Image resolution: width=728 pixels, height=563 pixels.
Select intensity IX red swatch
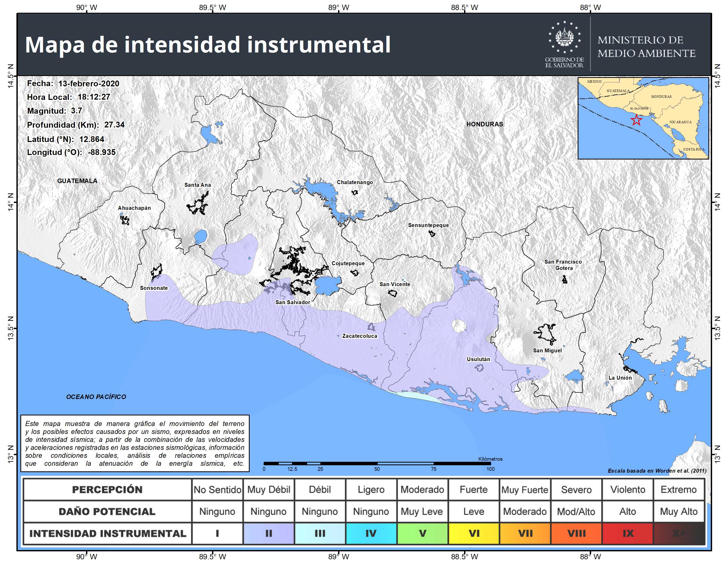coord(628,533)
